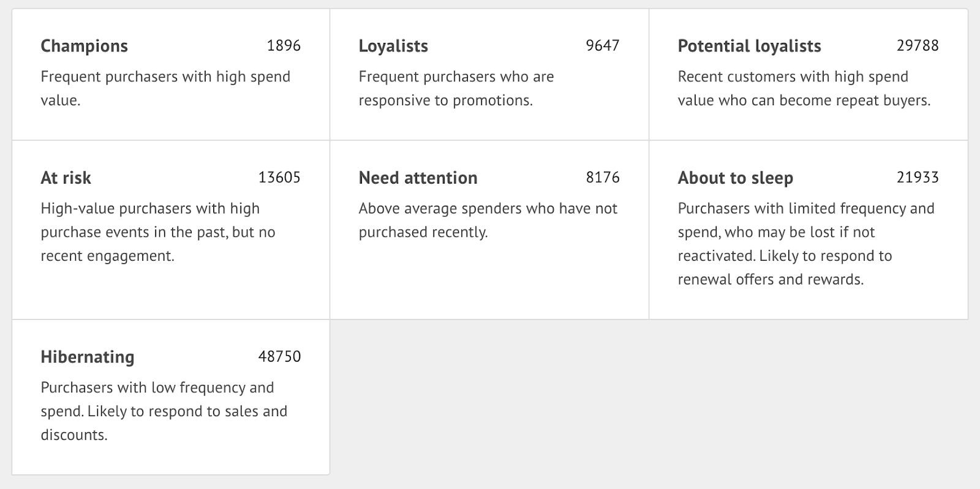
Task: Open the Potential loyalists card
Action: [748, 45]
